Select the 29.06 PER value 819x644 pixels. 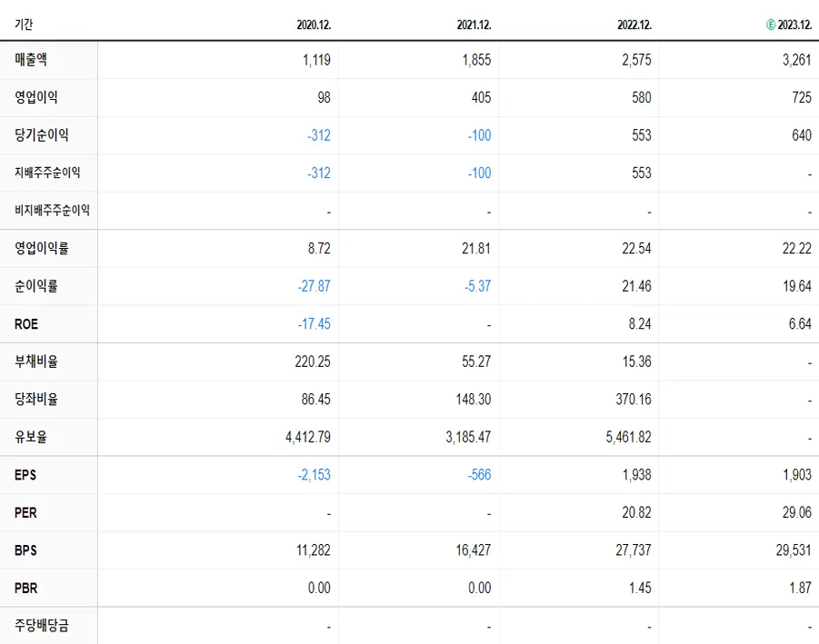click(797, 512)
